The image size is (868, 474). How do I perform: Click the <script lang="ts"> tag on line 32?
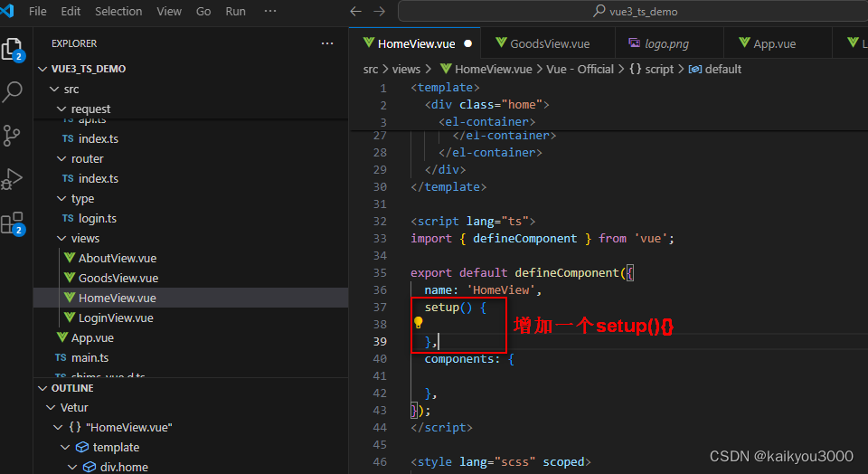pos(473,222)
